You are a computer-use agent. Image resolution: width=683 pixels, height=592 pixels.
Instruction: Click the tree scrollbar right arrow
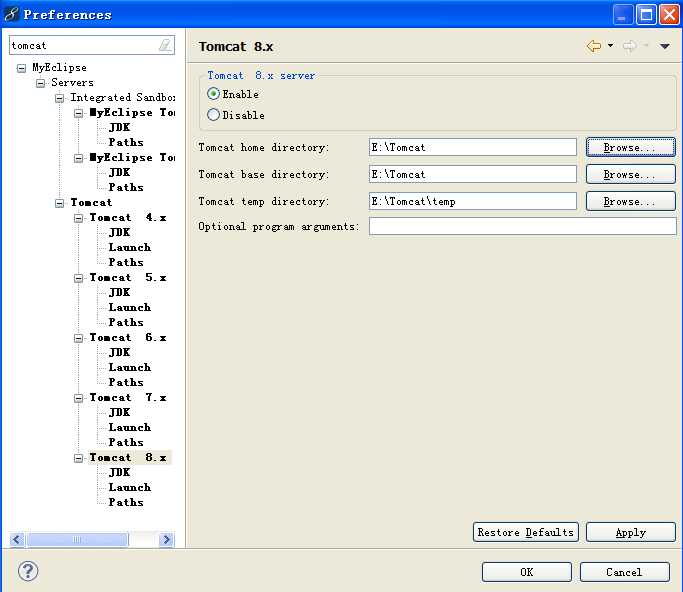point(166,539)
